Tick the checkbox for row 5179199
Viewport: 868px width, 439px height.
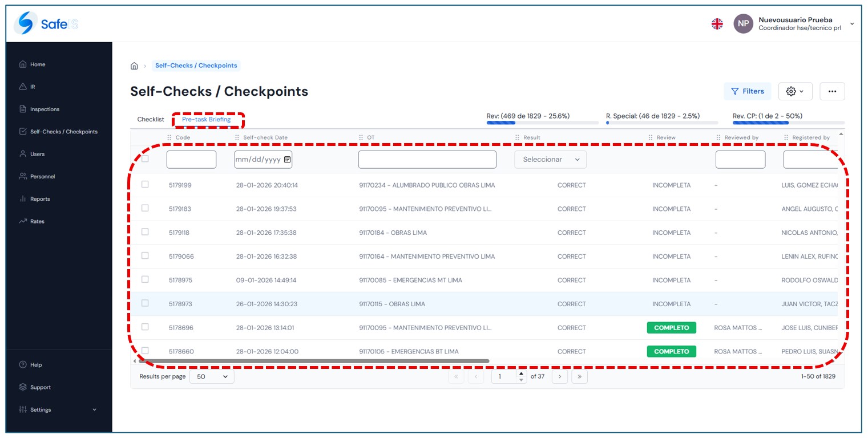click(x=145, y=185)
